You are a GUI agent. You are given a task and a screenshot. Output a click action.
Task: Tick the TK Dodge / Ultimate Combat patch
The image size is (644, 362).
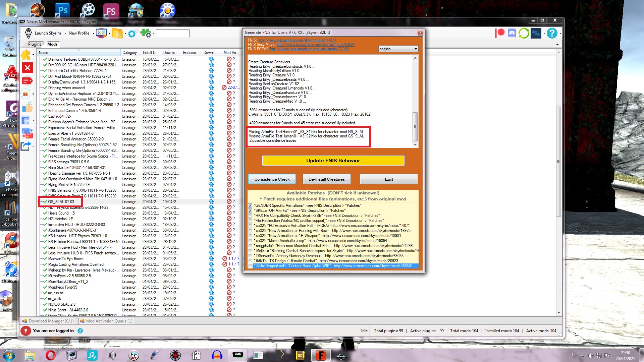pyautogui.click(x=250, y=261)
